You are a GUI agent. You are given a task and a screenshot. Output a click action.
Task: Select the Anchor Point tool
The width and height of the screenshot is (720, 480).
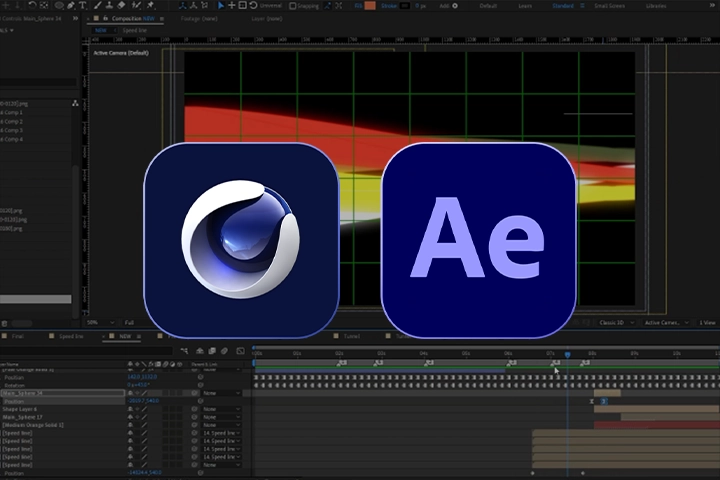click(x=44, y=5)
